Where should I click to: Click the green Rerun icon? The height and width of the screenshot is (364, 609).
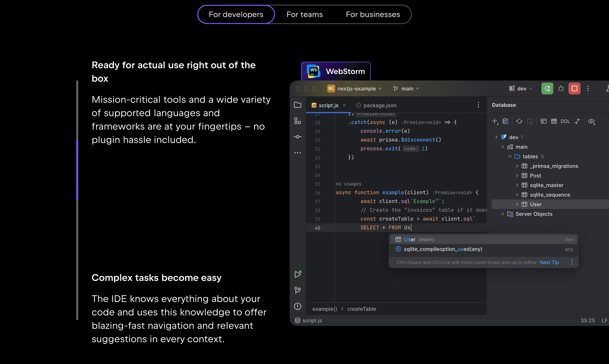[547, 89]
